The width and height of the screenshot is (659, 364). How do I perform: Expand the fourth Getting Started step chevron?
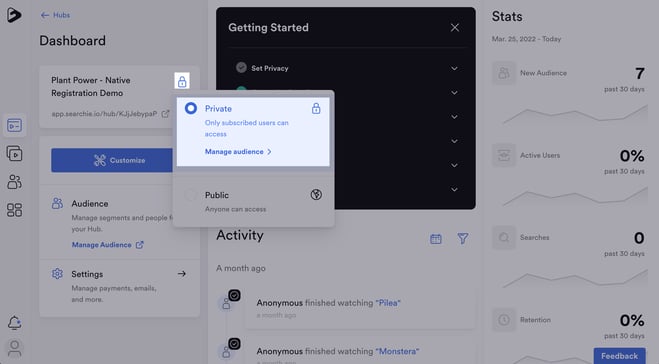pyautogui.click(x=454, y=141)
